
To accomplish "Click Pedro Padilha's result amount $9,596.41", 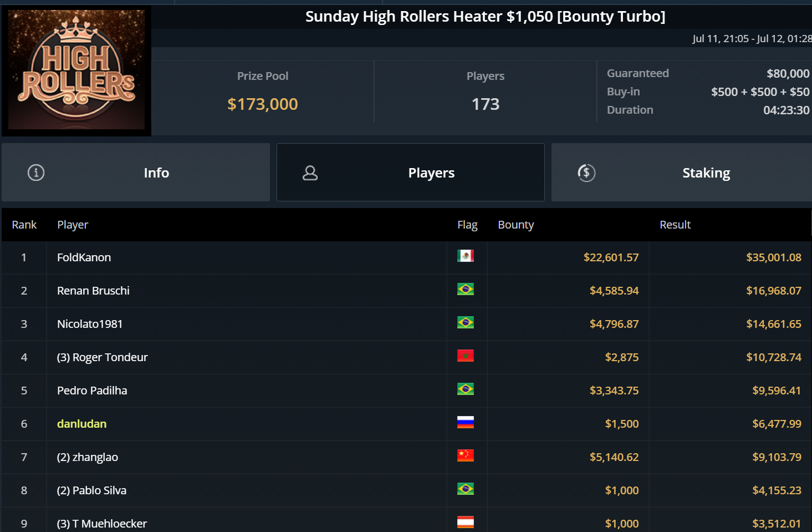I will (776, 391).
